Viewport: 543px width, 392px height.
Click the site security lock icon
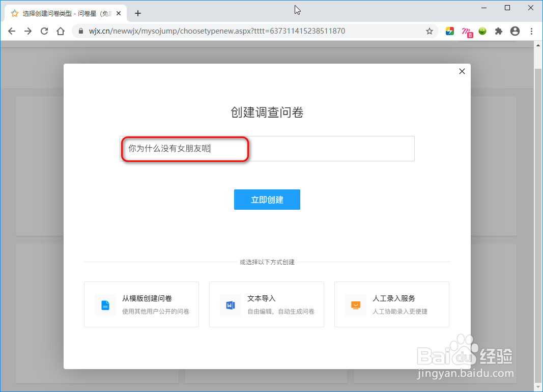tap(80, 31)
